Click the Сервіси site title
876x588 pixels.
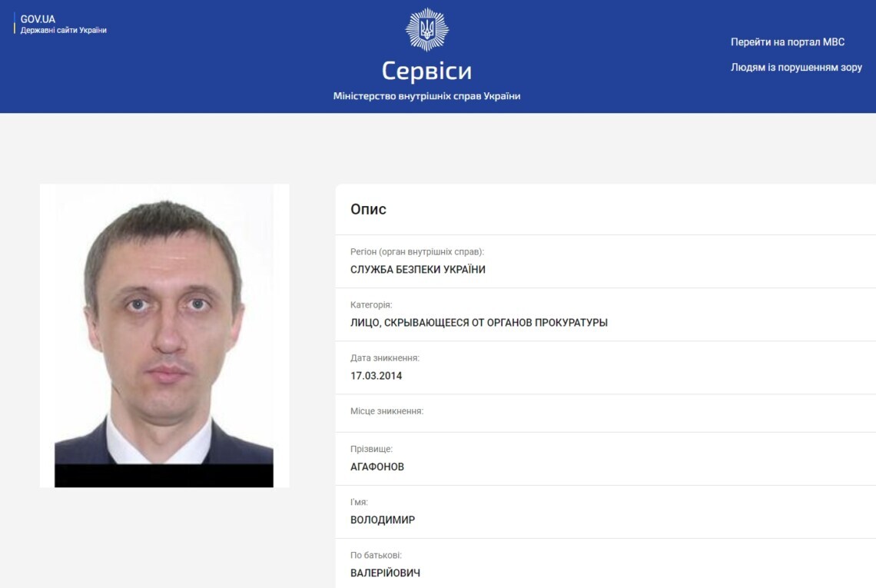tap(426, 71)
